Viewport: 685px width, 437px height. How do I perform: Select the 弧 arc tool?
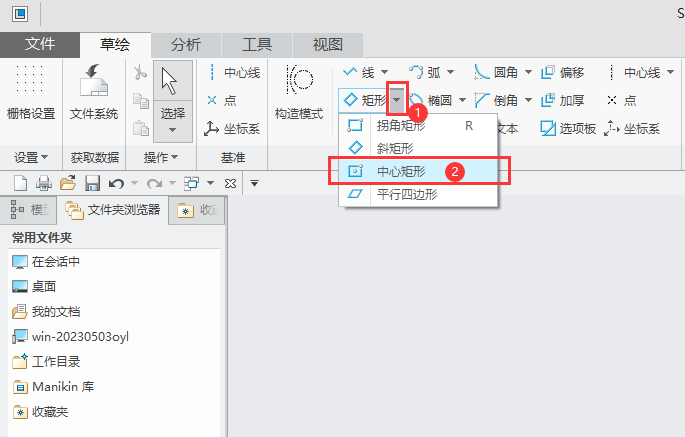point(425,72)
